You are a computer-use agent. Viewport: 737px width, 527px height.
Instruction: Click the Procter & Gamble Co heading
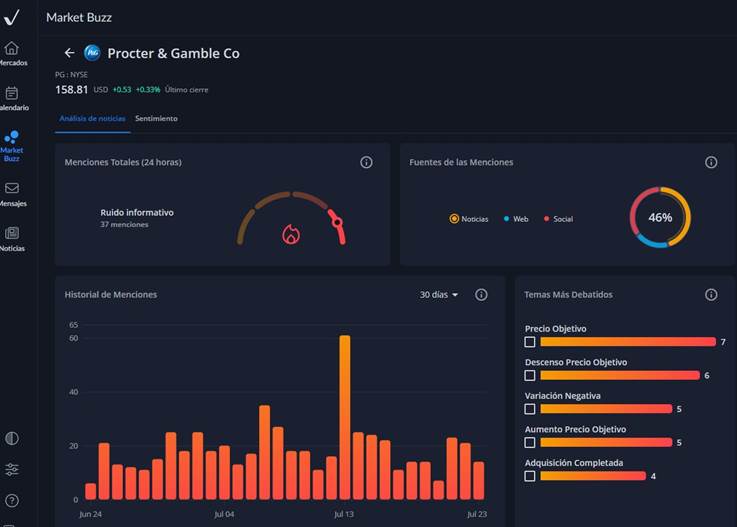[173, 53]
